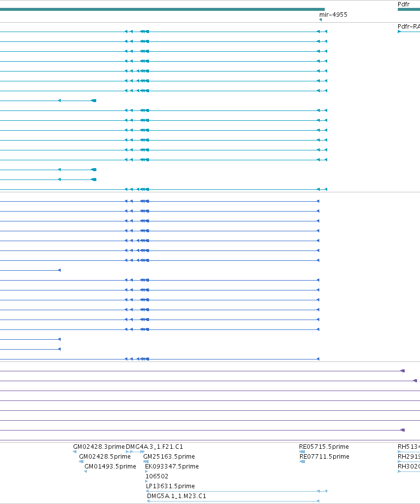Viewport: 420px width, 504px height.
Task: Click the GM02428.5prime feature glyph
Action: 81,462
